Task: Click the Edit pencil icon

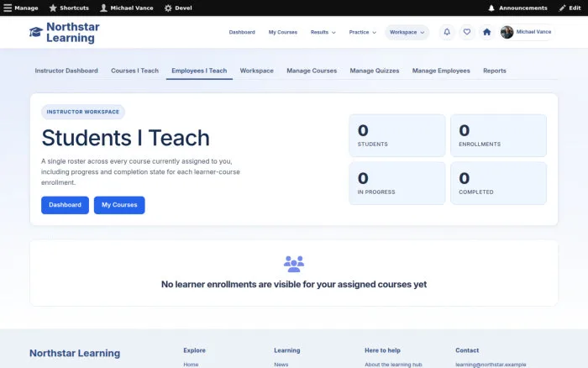Action: pos(562,8)
